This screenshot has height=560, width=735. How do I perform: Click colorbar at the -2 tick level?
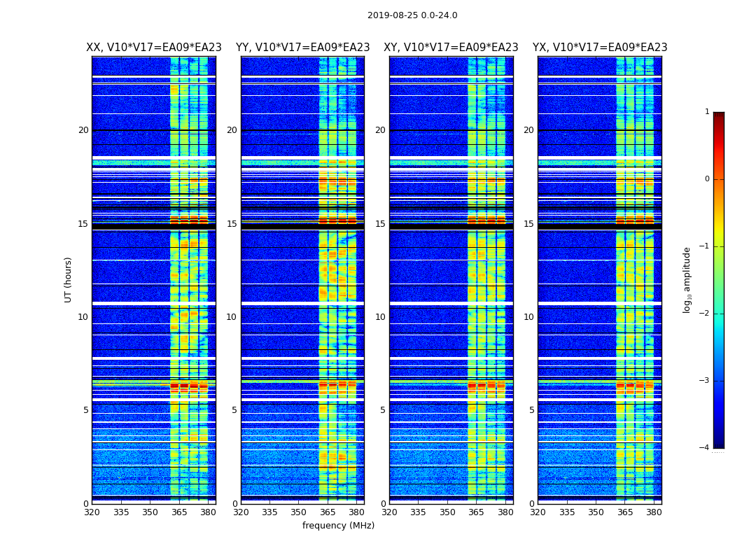719,313
